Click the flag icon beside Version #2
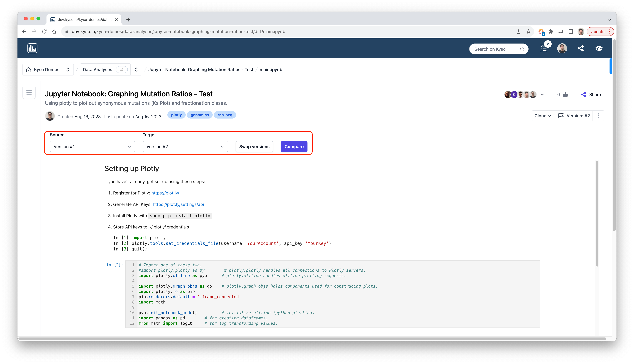The width and height of the screenshot is (634, 364). (x=561, y=116)
